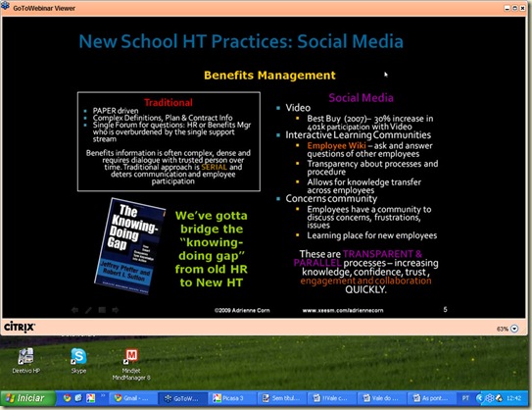Click the yellow SERIAL word
This screenshot has height=410, width=532.
pyautogui.click(x=215, y=167)
